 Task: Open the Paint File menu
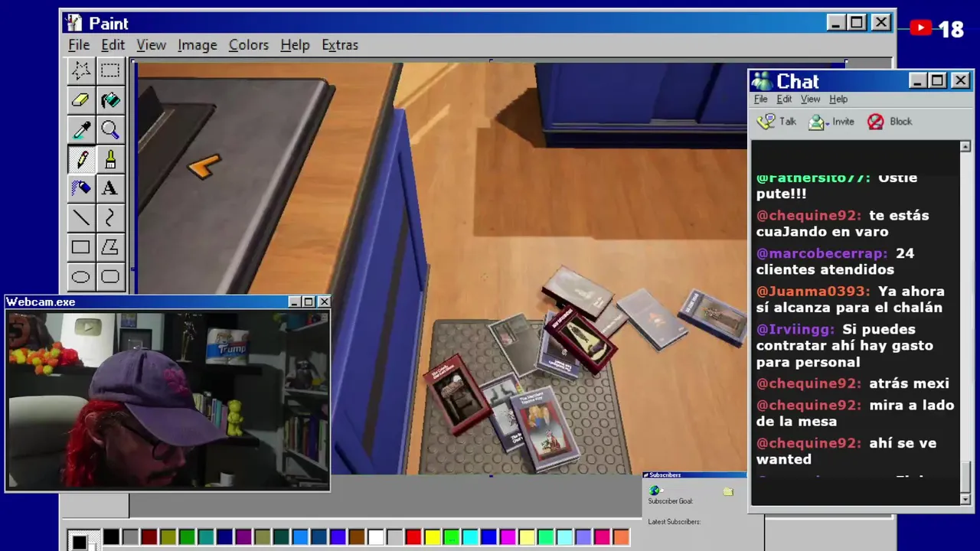(x=79, y=45)
